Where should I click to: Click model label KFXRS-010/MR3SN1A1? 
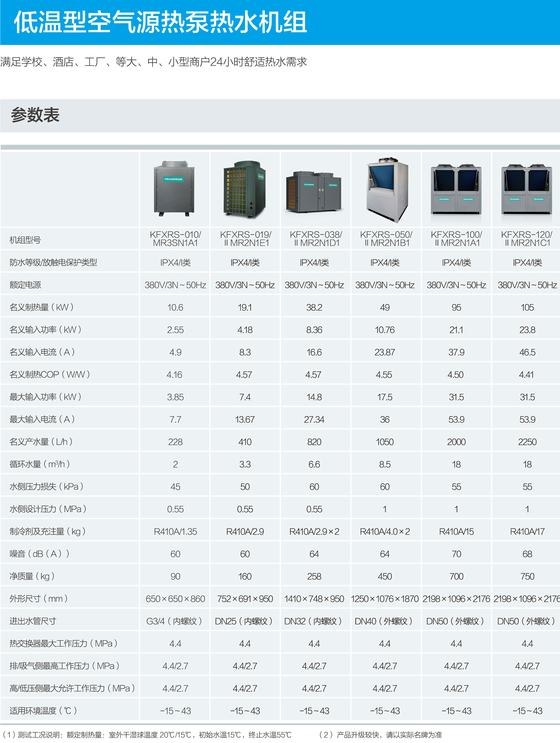point(175,238)
